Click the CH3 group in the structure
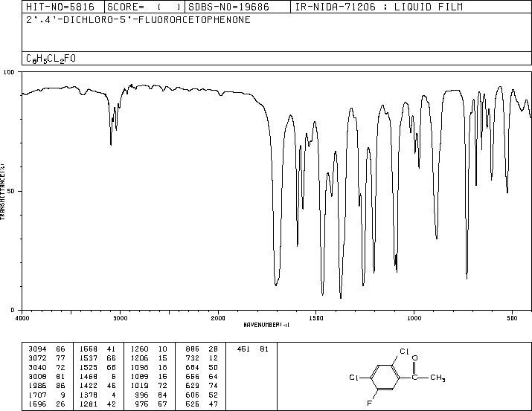The width and height of the screenshot is (532, 411). pyautogui.click(x=438, y=378)
